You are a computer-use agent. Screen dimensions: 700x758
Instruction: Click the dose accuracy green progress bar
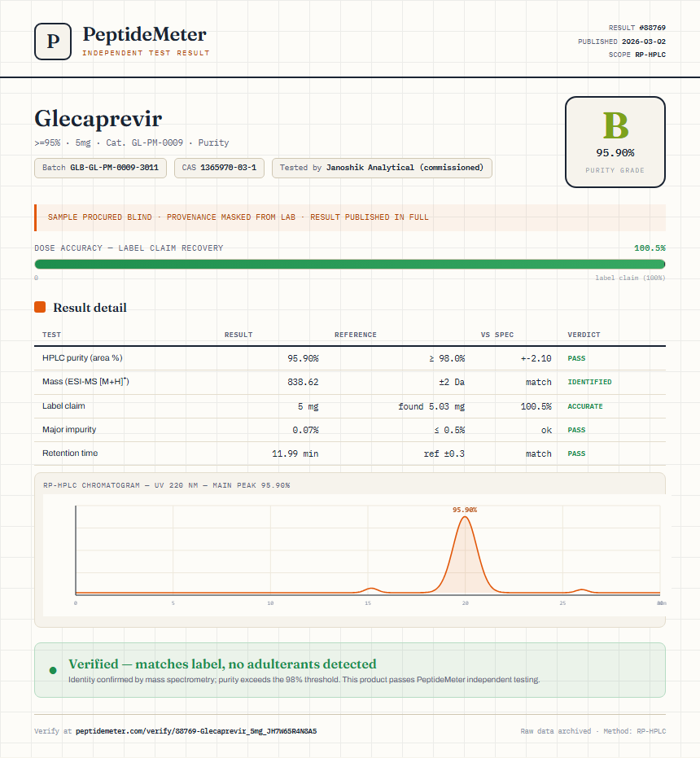(350, 264)
